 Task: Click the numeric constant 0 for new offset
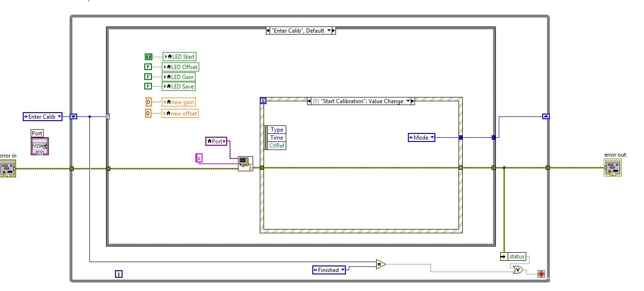[149, 114]
